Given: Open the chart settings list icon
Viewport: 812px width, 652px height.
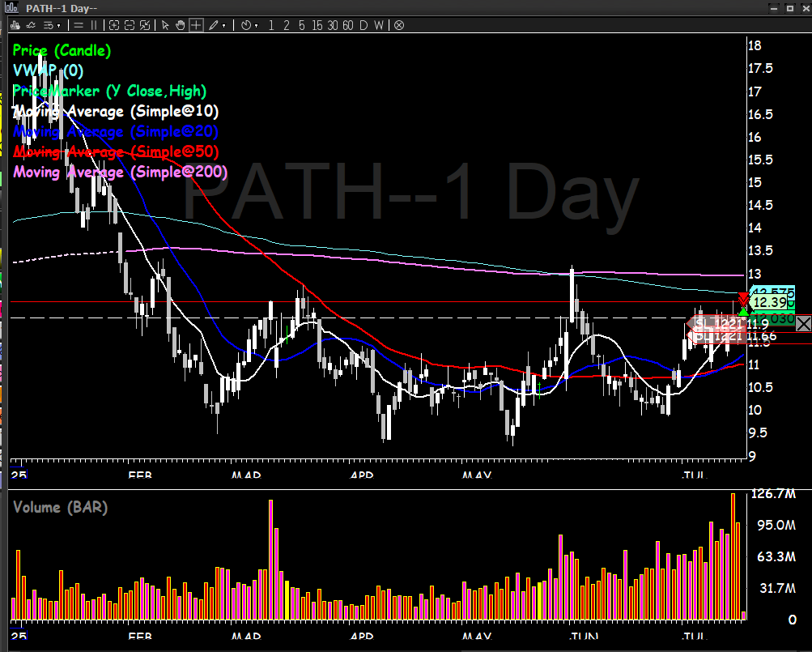Looking at the screenshot, I should point(48,25).
